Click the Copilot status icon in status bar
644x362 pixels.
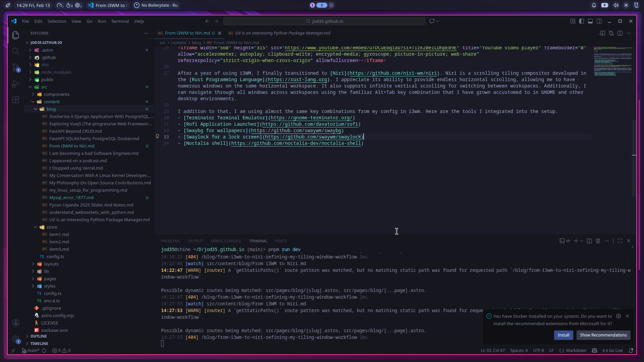pyautogui.click(x=594, y=351)
